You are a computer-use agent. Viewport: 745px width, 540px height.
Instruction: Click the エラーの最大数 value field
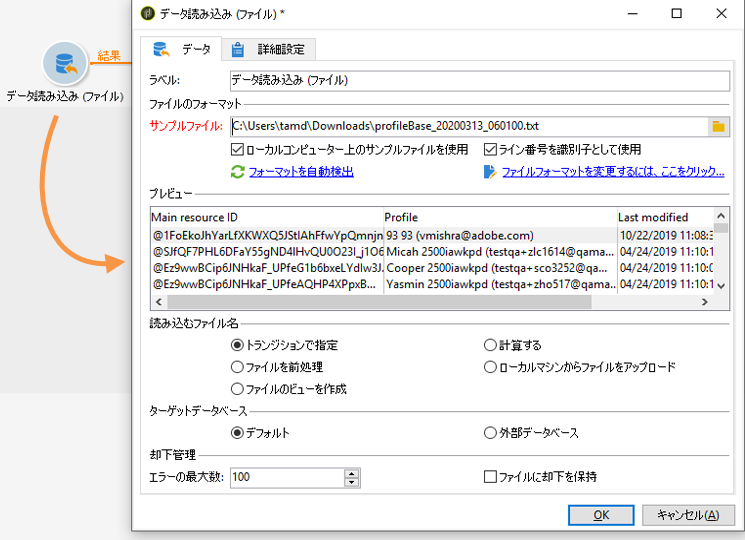(x=287, y=477)
